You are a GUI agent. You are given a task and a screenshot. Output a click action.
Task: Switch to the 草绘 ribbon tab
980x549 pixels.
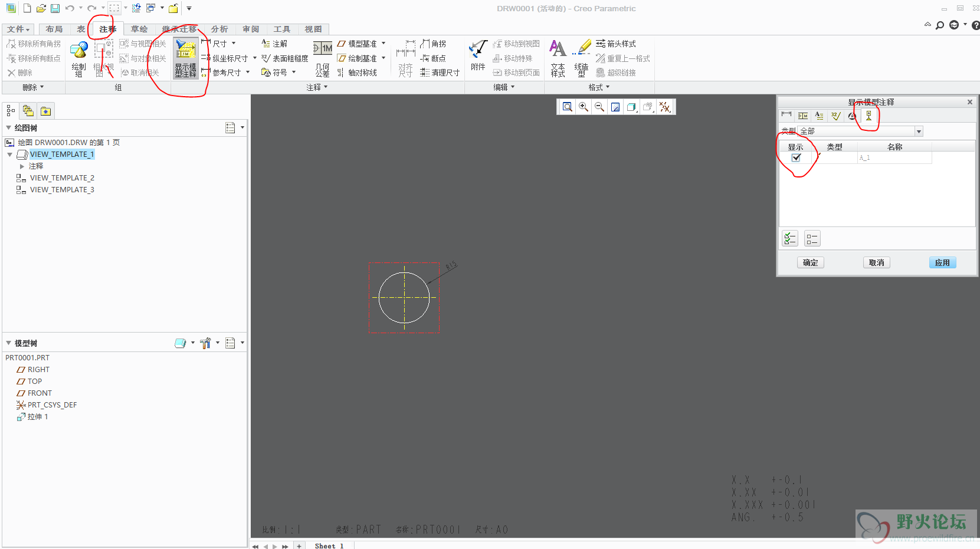139,29
